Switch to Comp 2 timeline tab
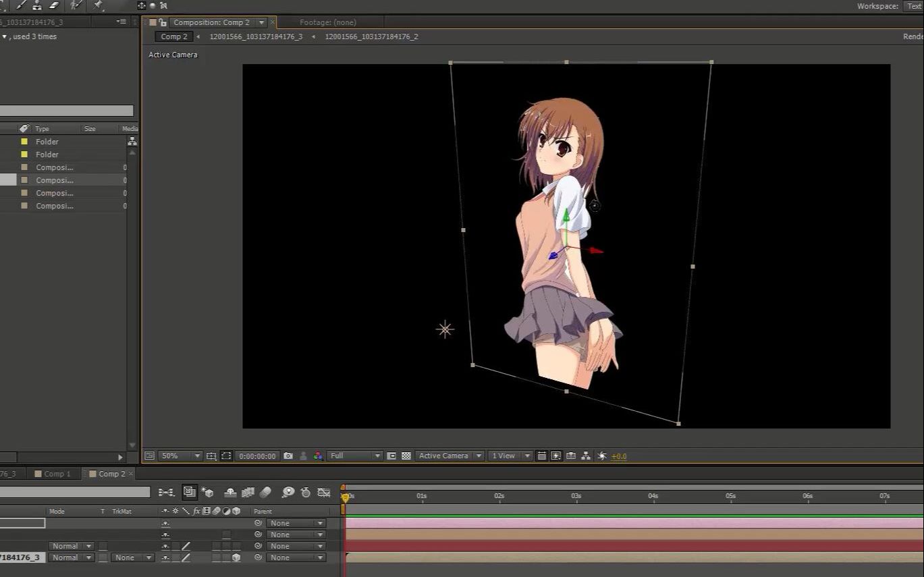 (x=111, y=474)
